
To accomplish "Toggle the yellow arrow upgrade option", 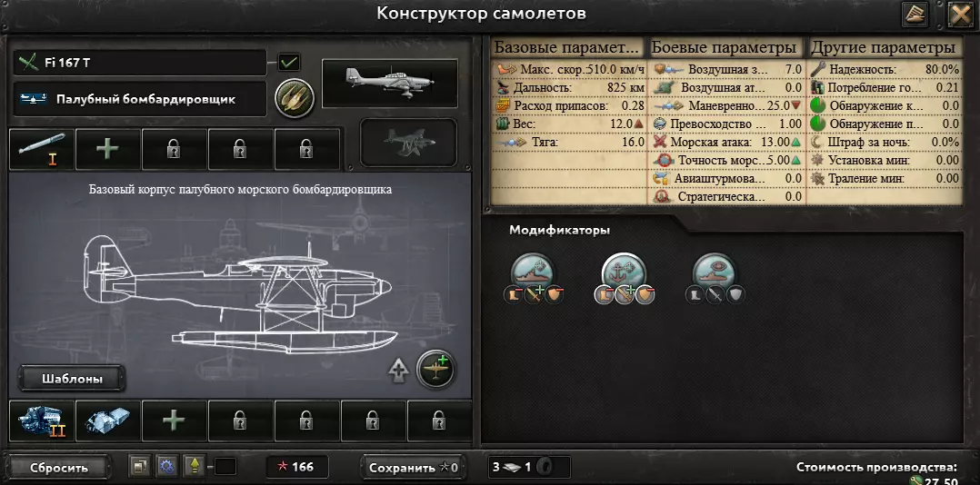I will tap(194, 466).
